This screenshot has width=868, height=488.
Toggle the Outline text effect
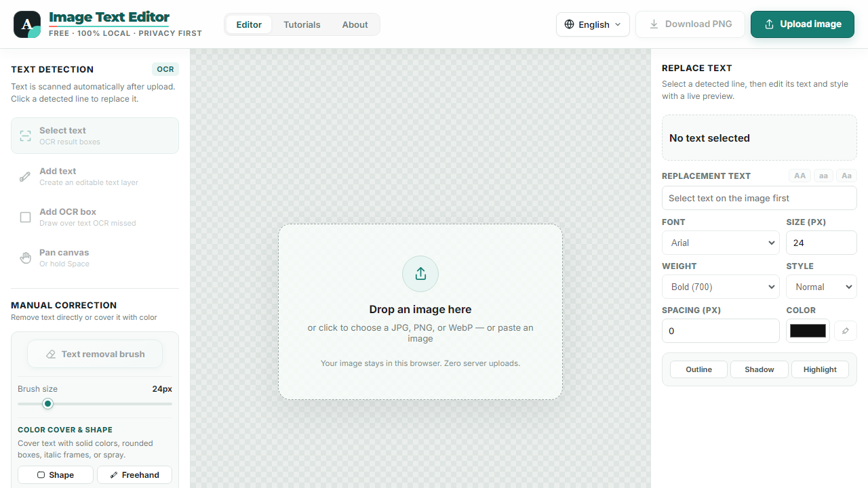[x=698, y=369]
